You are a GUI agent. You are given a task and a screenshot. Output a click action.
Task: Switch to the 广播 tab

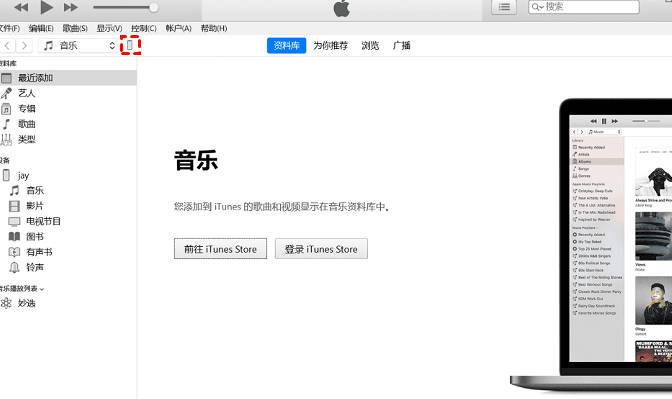click(x=402, y=45)
